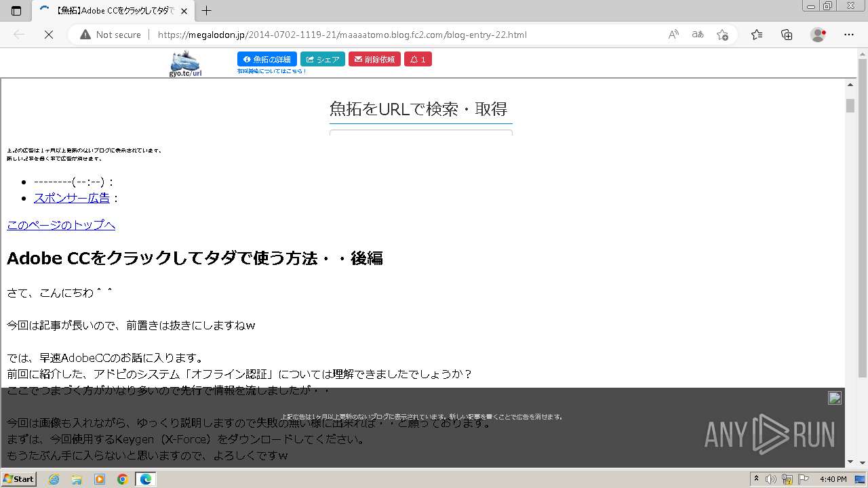The image size is (868, 488).
Task: Open the browser profile avatar
Action: (818, 35)
